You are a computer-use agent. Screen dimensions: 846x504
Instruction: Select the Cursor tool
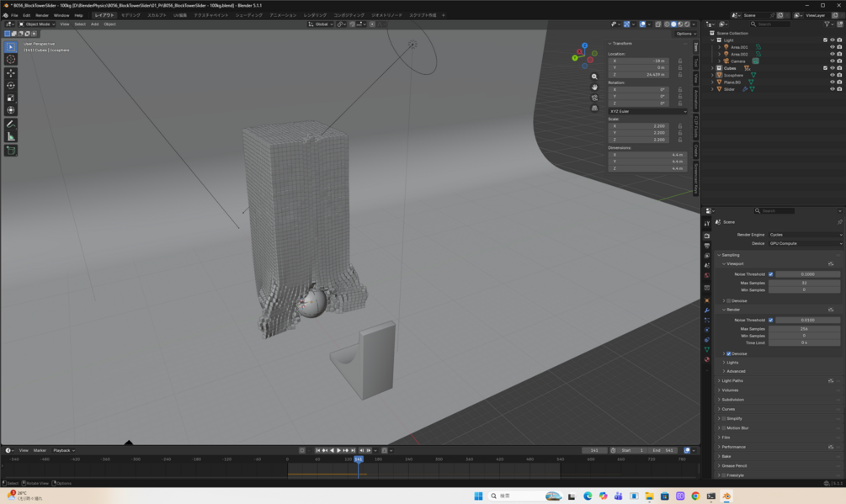click(11, 59)
